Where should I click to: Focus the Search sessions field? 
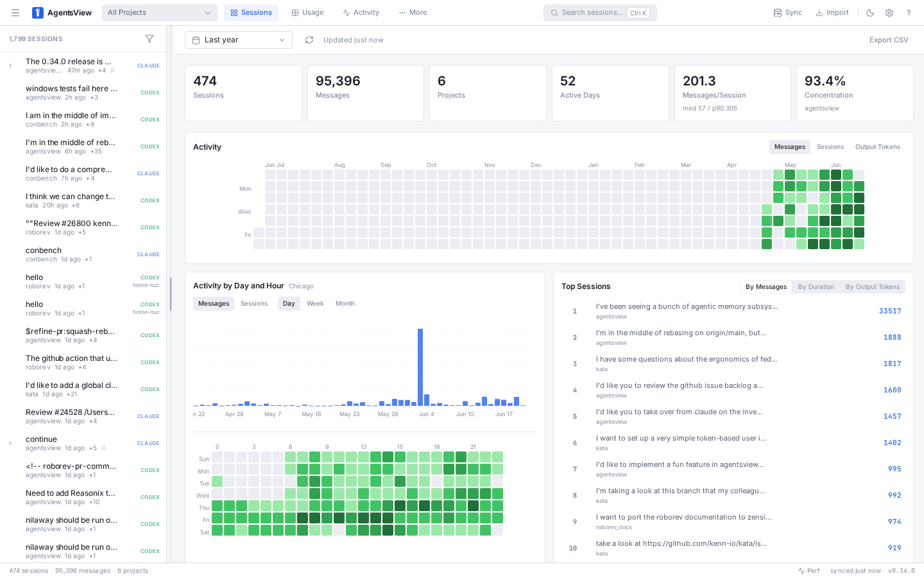coord(600,13)
